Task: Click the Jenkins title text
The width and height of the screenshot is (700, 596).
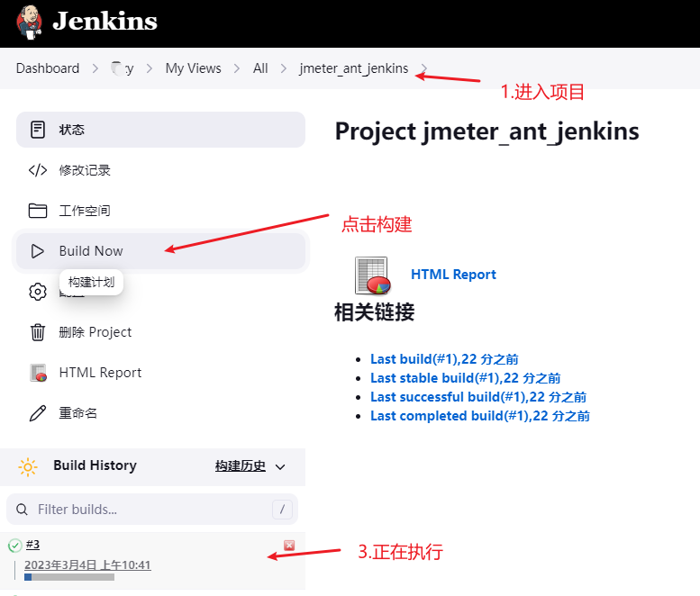Action: 105,21
